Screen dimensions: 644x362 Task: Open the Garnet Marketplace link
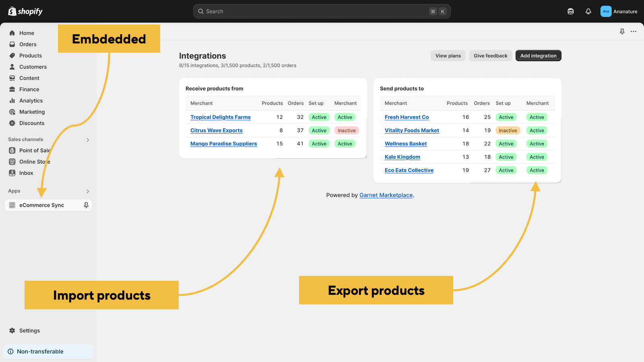pos(386,195)
